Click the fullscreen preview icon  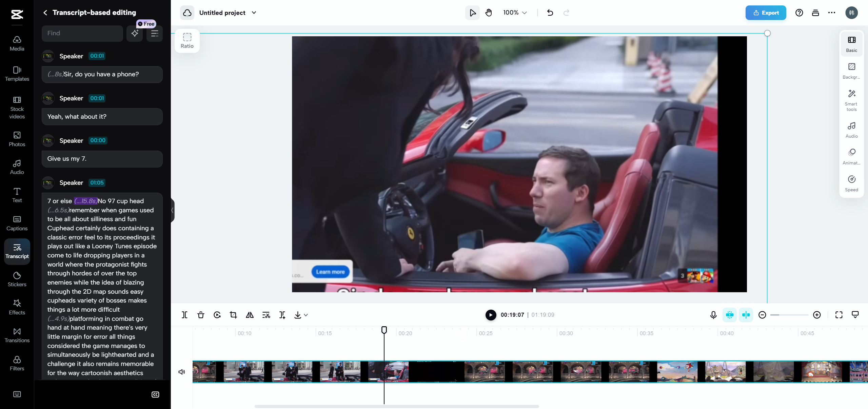839,315
